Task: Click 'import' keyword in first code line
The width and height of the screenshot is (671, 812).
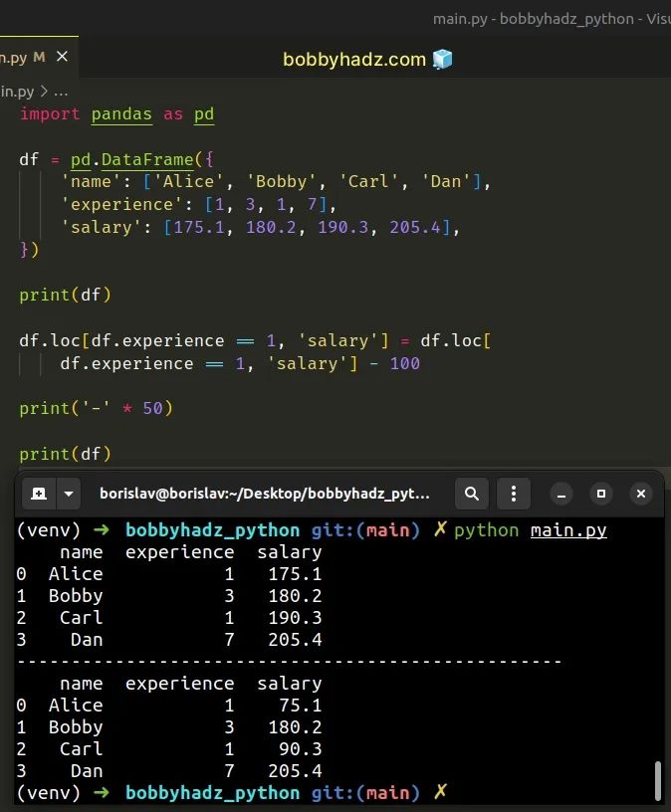Action: tap(50, 113)
